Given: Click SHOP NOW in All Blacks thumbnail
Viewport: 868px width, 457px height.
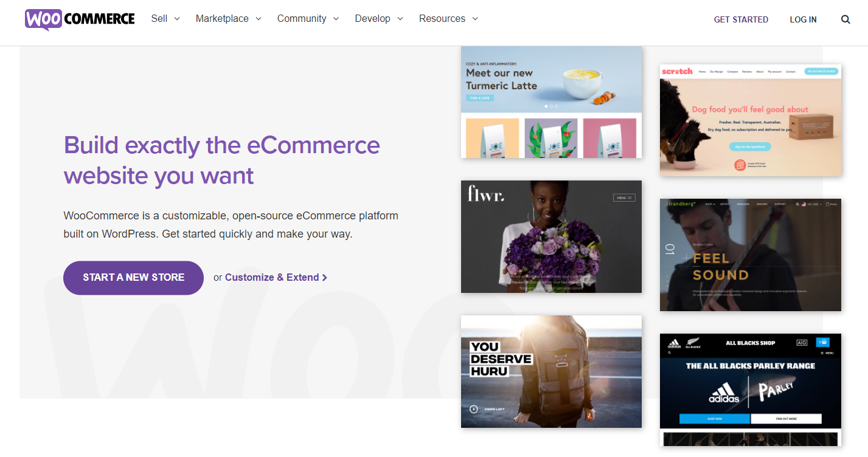Looking at the screenshot, I should pyautogui.click(x=715, y=419).
